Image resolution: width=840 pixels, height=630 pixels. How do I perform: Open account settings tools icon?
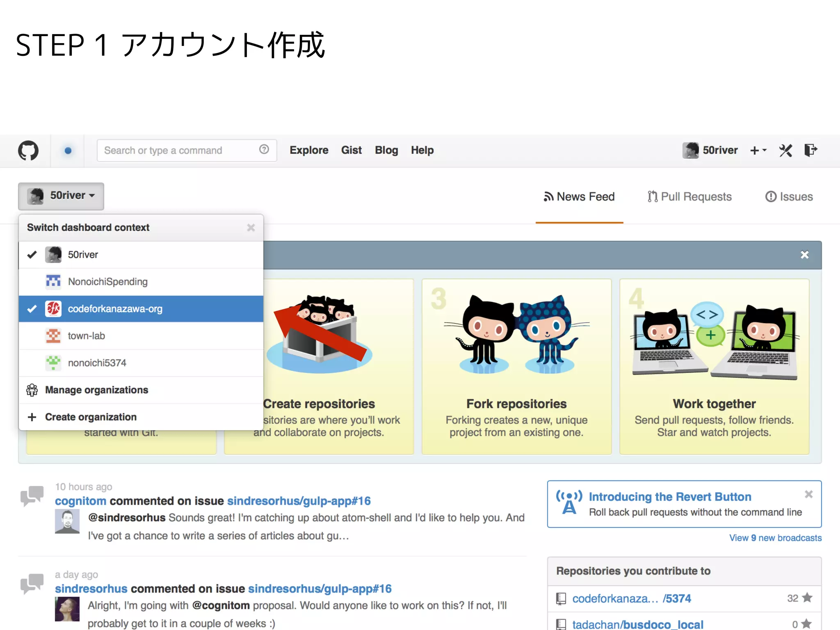tap(785, 151)
